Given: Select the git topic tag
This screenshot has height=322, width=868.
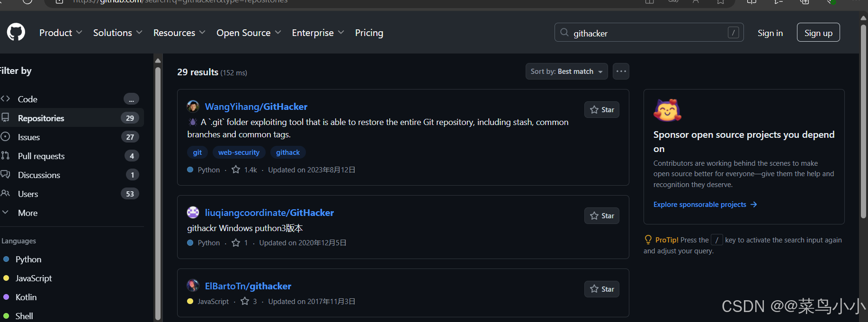Looking at the screenshot, I should [x=197, y=152].
